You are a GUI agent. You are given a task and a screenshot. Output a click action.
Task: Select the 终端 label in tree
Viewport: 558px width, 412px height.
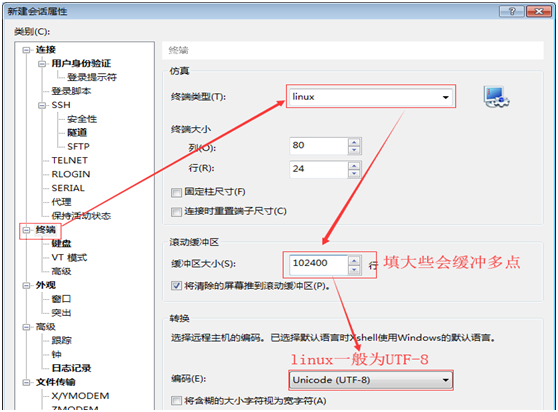[x=46, y=230]
